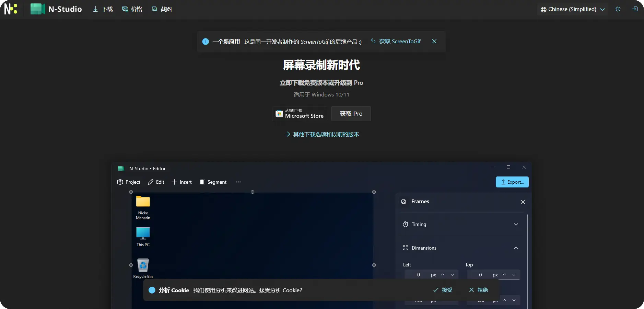Image resolution: width=644 pixels, height=309 pixels.
Task: Open the Edit menu in the editor
Action: pos(156,182)
